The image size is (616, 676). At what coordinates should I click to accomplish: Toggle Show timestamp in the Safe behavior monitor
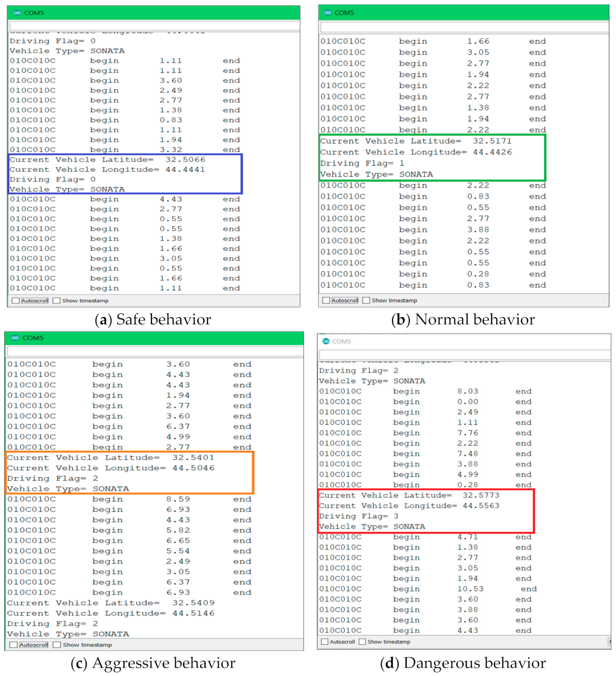point(57,301)
